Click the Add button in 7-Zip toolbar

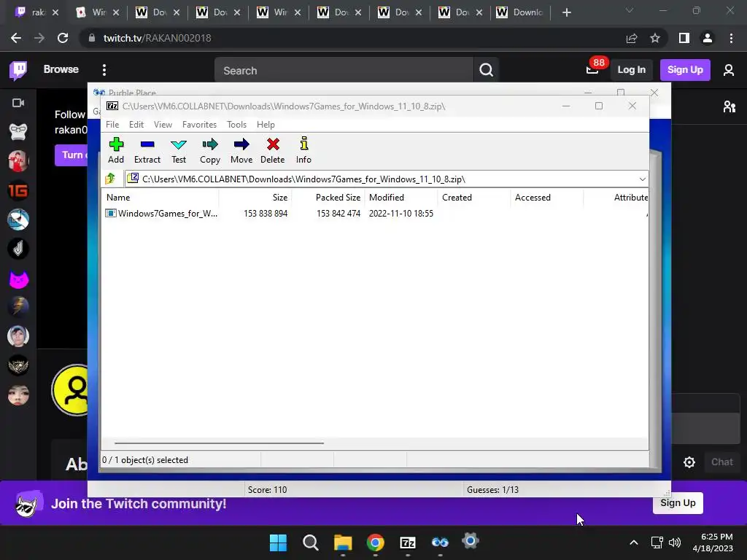[116, 151]
